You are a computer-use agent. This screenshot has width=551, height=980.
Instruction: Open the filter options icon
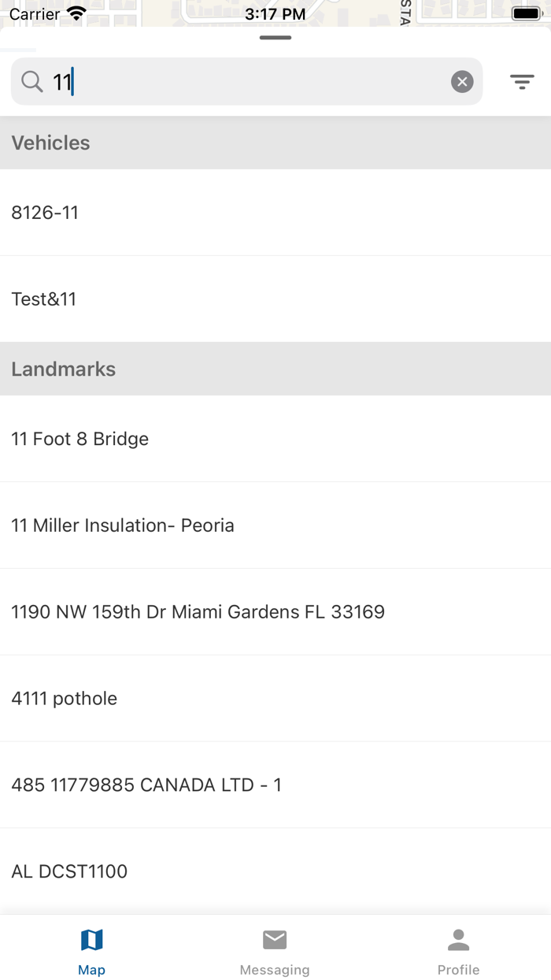pos(522,81)
